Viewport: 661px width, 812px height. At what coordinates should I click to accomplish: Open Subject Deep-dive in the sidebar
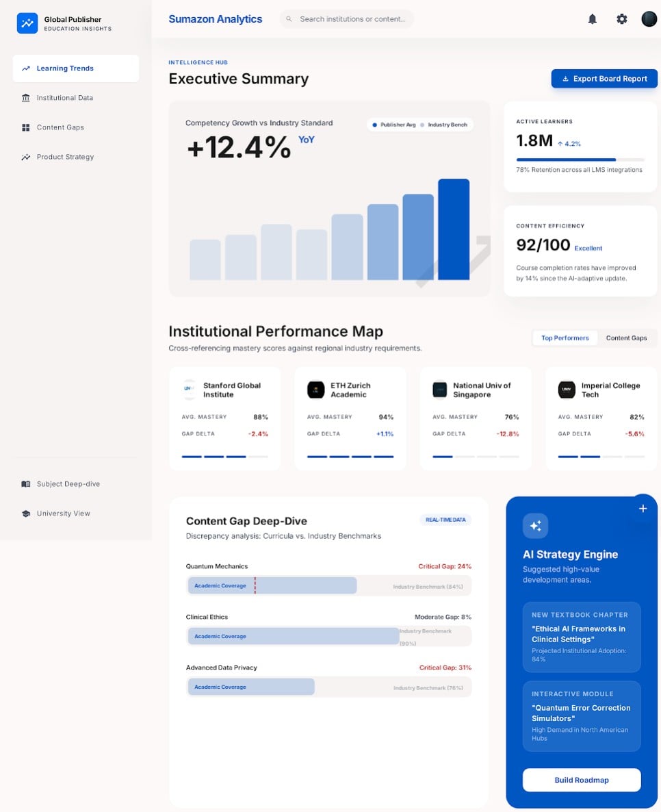point(68,484)
